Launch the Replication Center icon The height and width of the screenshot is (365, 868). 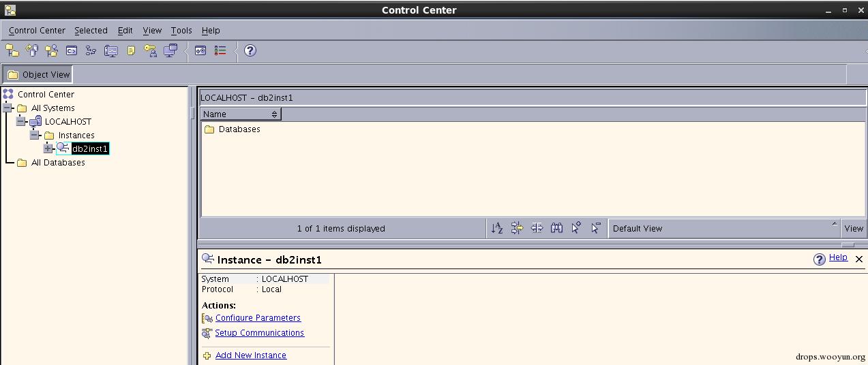[x=32, y=50]
